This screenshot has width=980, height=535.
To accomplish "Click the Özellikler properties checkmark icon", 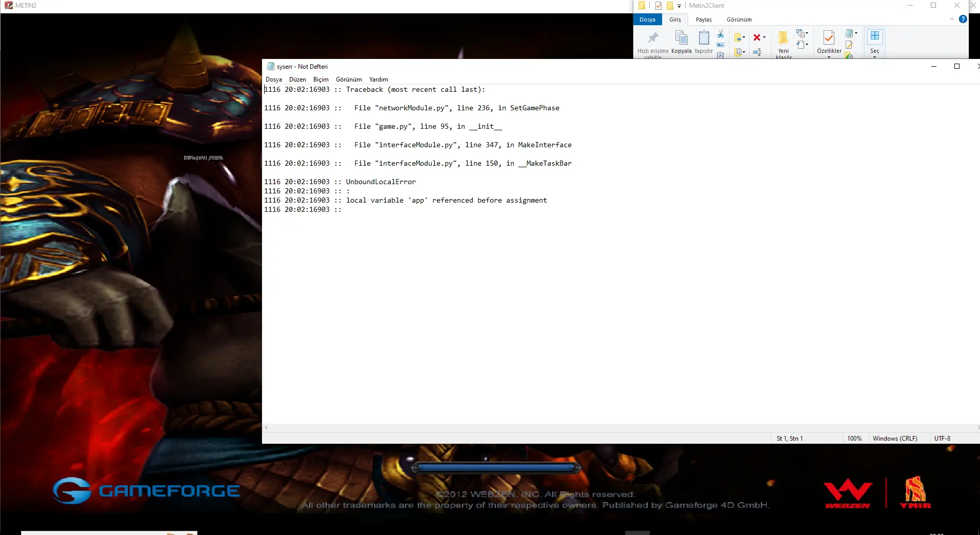I will click(829, 38).
